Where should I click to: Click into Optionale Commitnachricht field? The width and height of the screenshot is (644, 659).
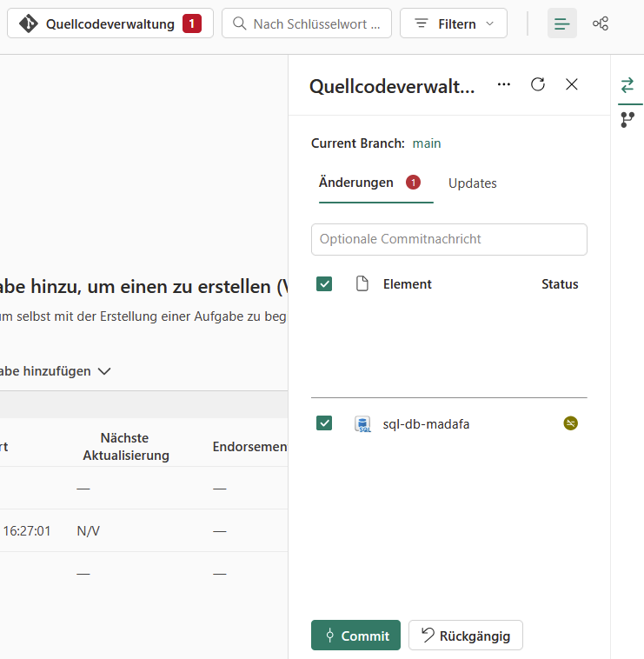pos(449,239)
